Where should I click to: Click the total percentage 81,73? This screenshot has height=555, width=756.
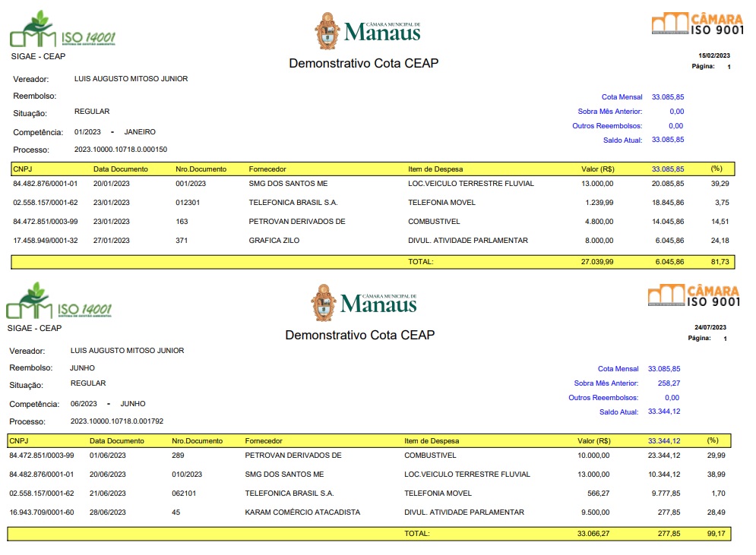coord(720,262)
